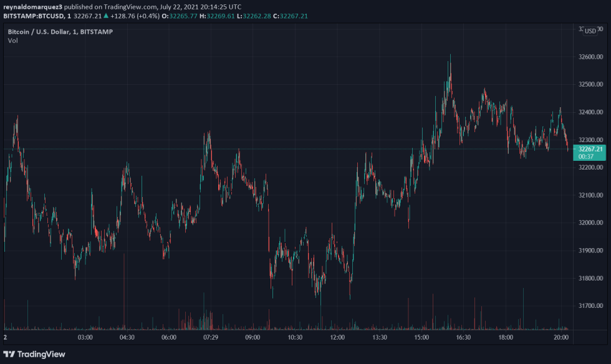Click the TradingView logo icon
611x364 pixels.
point(9,354)
